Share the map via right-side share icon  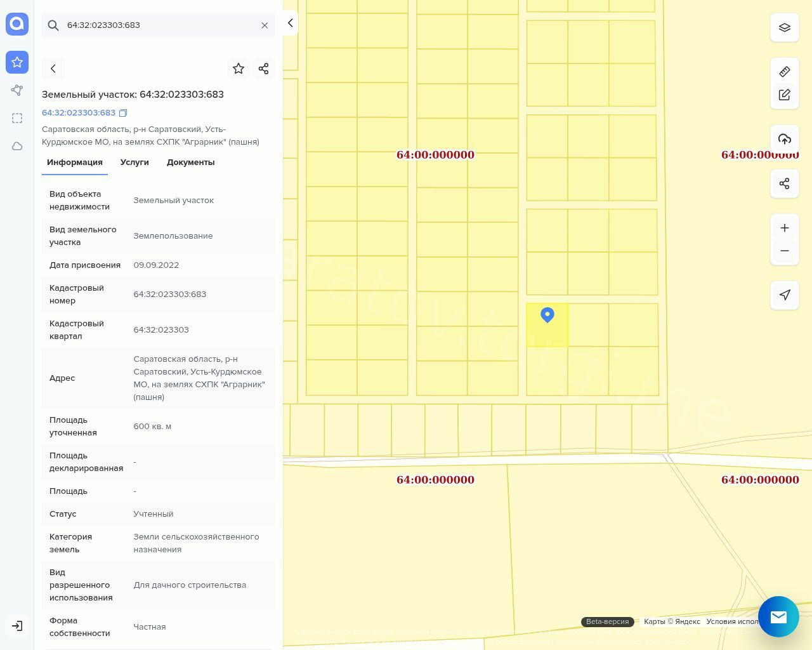pyautogui.click(x=785, y=183)
